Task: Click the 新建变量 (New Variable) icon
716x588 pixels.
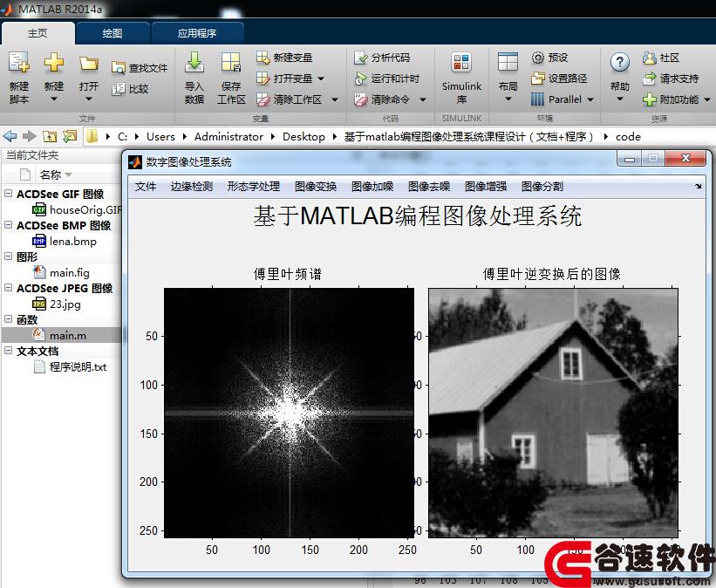Action: coord(263,58)
